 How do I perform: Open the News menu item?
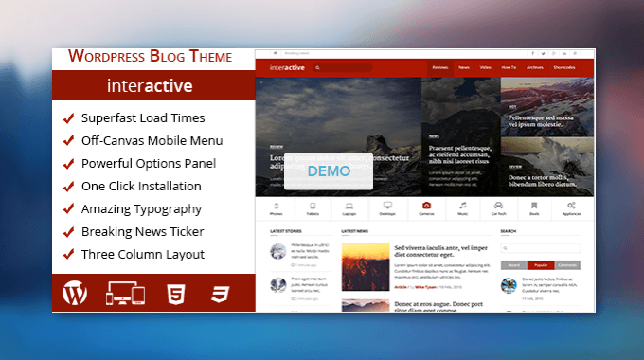464,68
